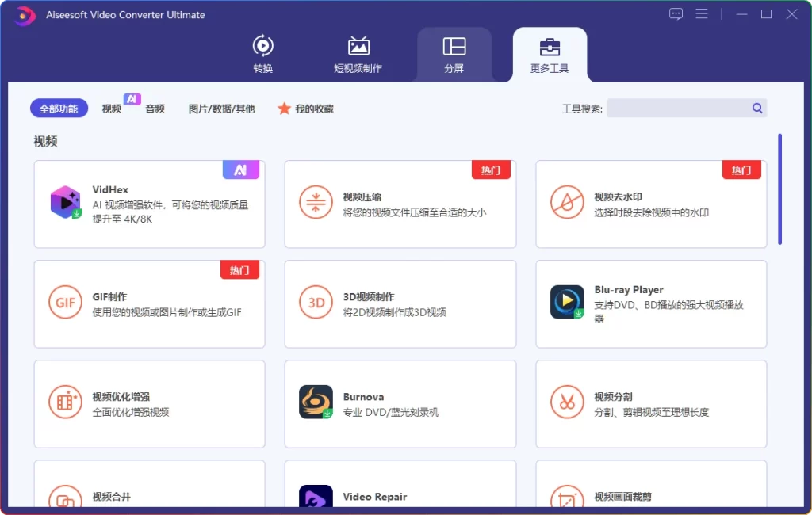
Task: Click 热门 badge on 视频压缩 card
Action: pyautogui.click(x=491, y=170)
